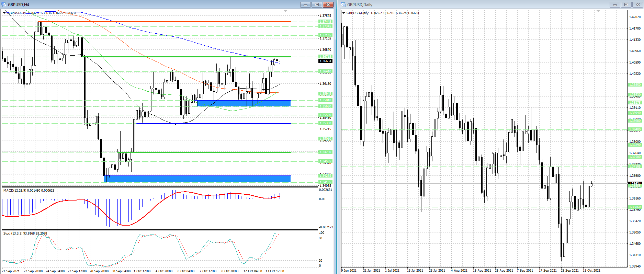Close the GBPUSD,Daily chart window
Image resolution: width=644 pixels, height=274 pixels.
click(x=637, y=4)
